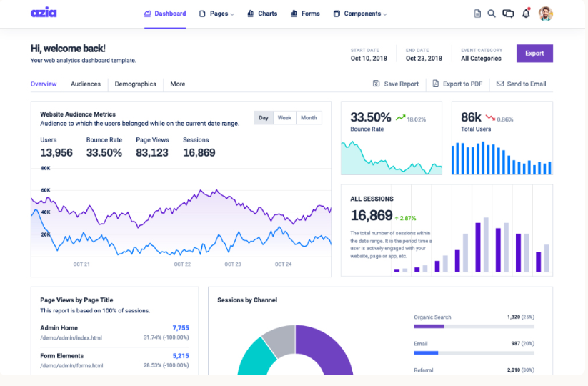Click the Send to Email envelope icon

pyautogui.click(x=500, y=84)
